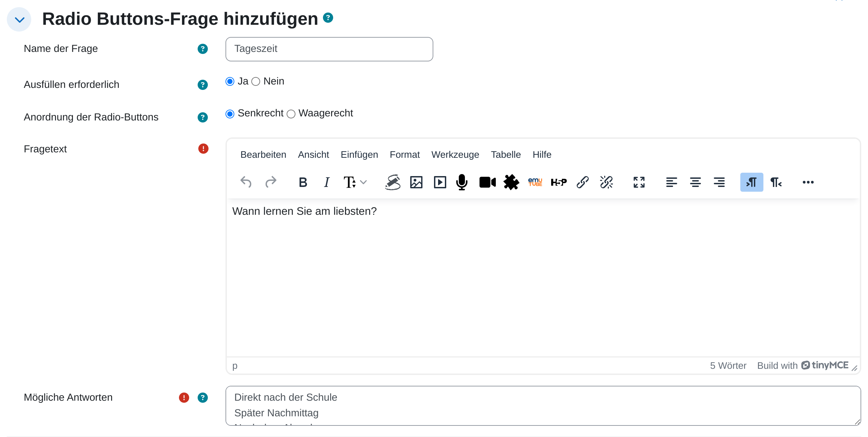
Task: Show help for Anordnung der Radio-Buttons
Action: [203, 117]
